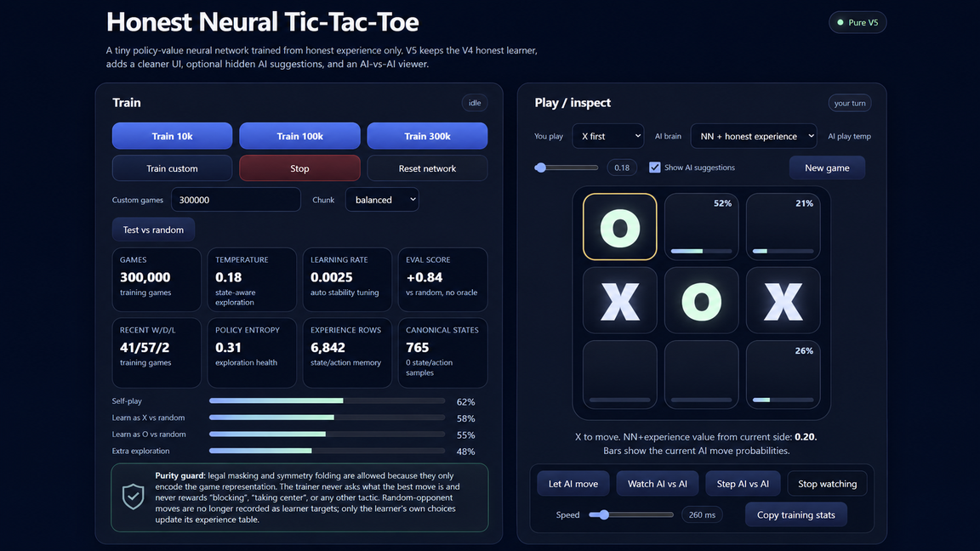This screenshot has width=980, height=551.
Task: Click the empty bottom-middle board cell
Action: [x=701, y=374]
